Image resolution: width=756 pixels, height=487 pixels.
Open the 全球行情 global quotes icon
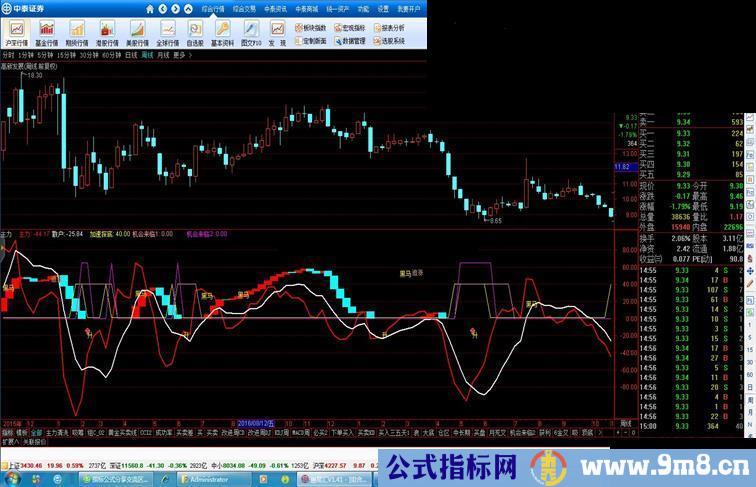click(x=168, y=32)
